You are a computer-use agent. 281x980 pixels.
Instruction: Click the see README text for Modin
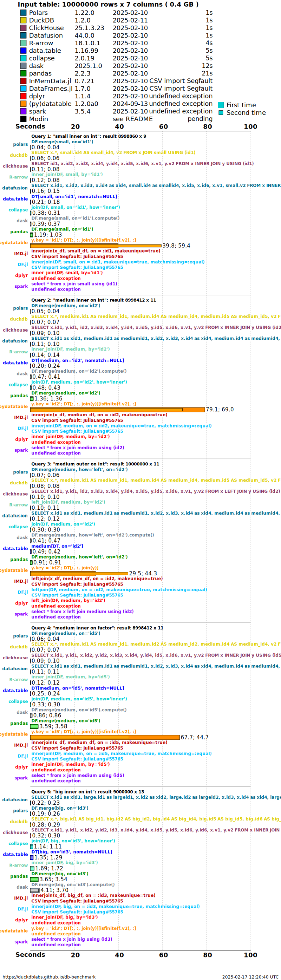click(x=133, y=119)
